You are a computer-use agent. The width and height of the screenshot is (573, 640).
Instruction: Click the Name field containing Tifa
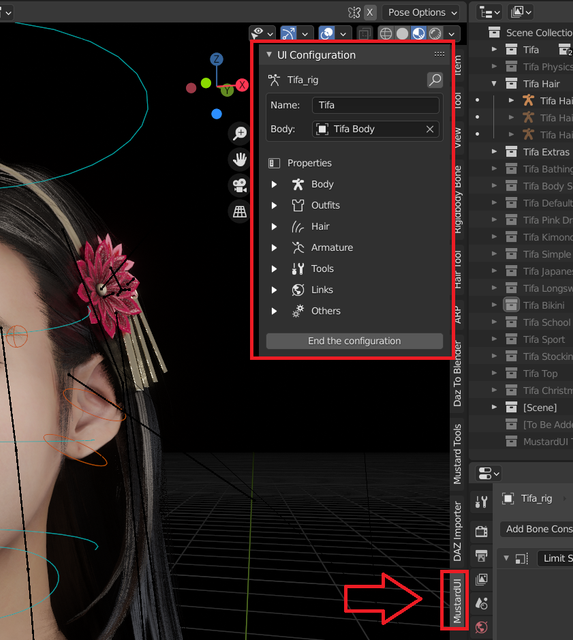pyautogui.click(x=375, y=105)
